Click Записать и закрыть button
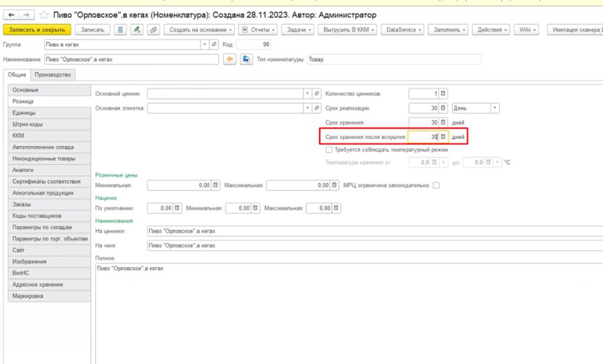Viewport: 603px width, 364px height. click(37, 29)
